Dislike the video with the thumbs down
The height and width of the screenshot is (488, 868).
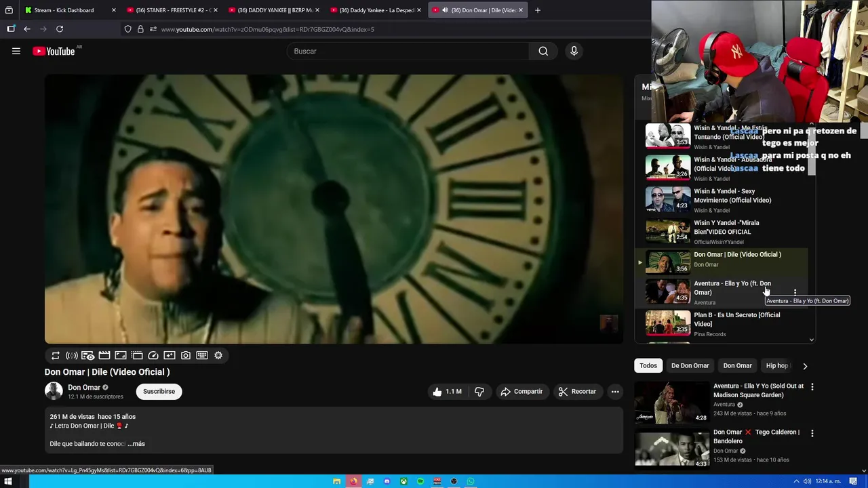tap(479, 391)
